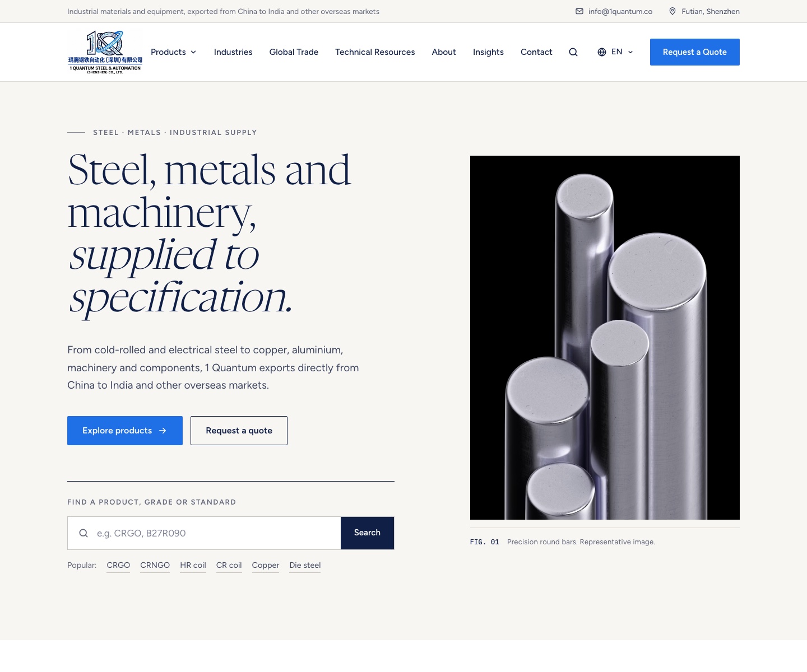The image size is (807, 672).
Task: Click the 'STEEL · METALS · INDUSTRIAL SUPPLY' label
Action: coord(175,133)
